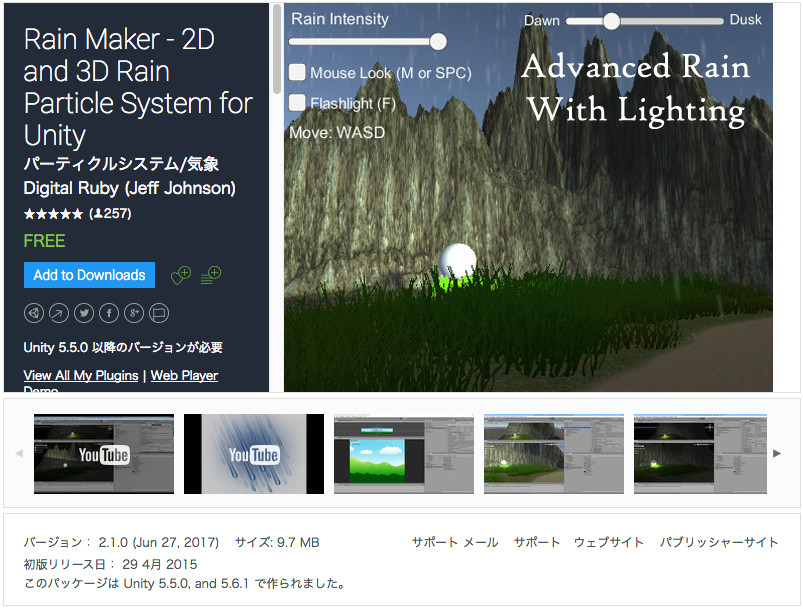Click the 初版リリース日 29 4月 2015 text
Viewport: 803px width, 609px height.
111,564
